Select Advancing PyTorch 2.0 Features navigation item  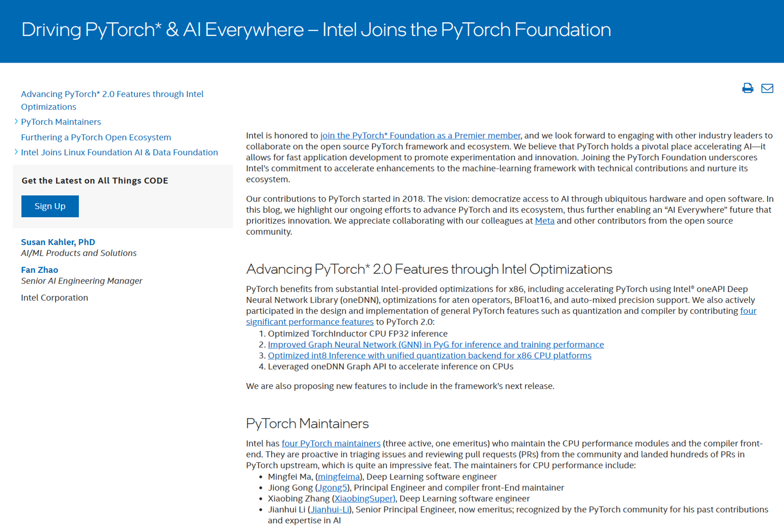[x=112, y=94]
